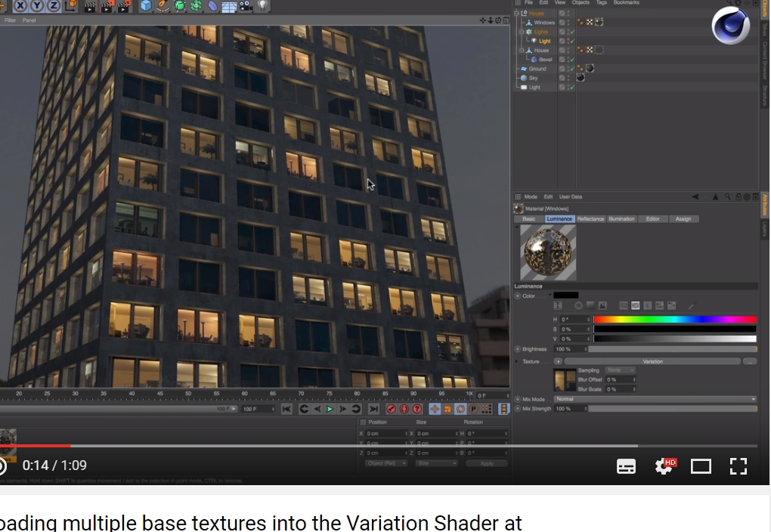Toggle theater mode on video player
The width and height of the screenshot is (771, 532).
click(701, 466)
